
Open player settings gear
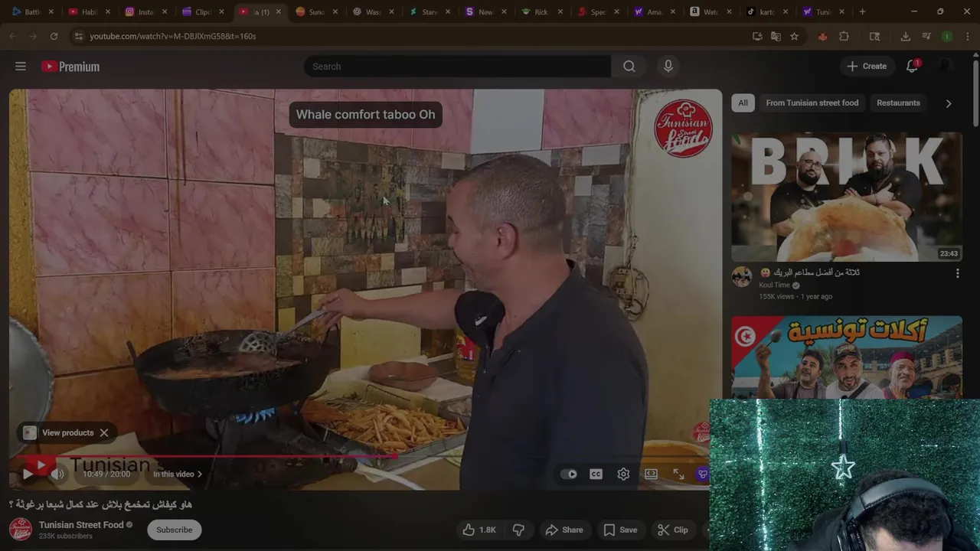623,474
